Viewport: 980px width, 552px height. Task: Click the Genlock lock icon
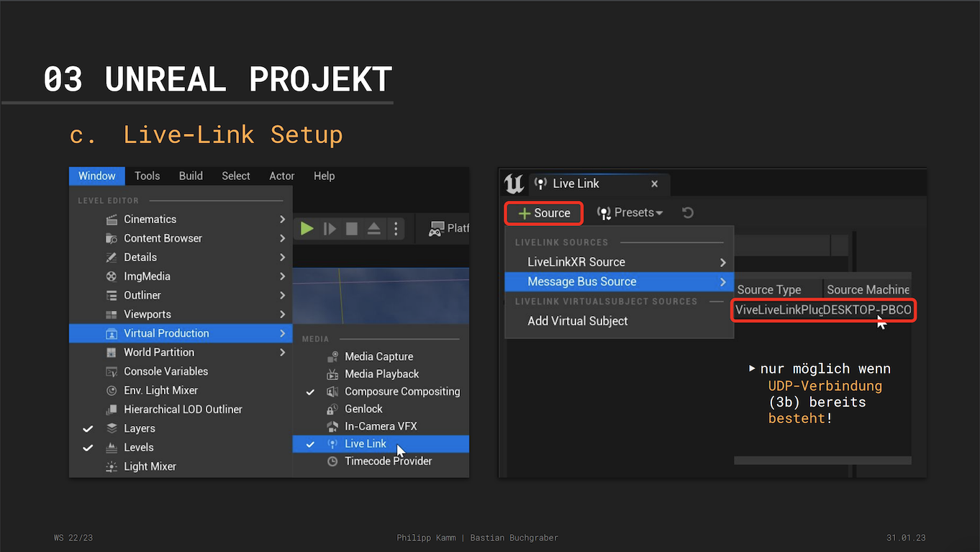click(x=332, y=409)
